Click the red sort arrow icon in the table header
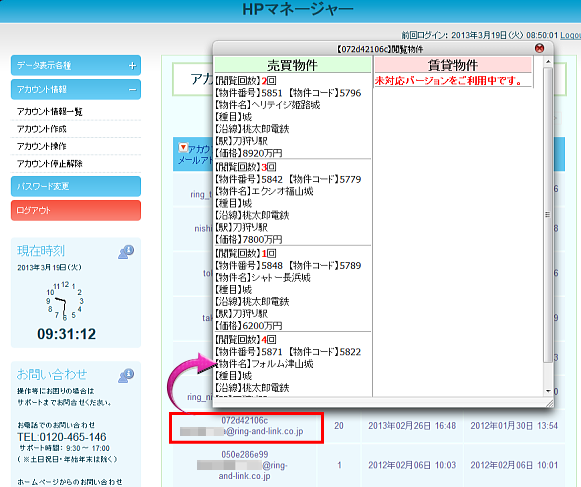Image resolution: width=581 pixels, height=487 pixels. [183, 147]
